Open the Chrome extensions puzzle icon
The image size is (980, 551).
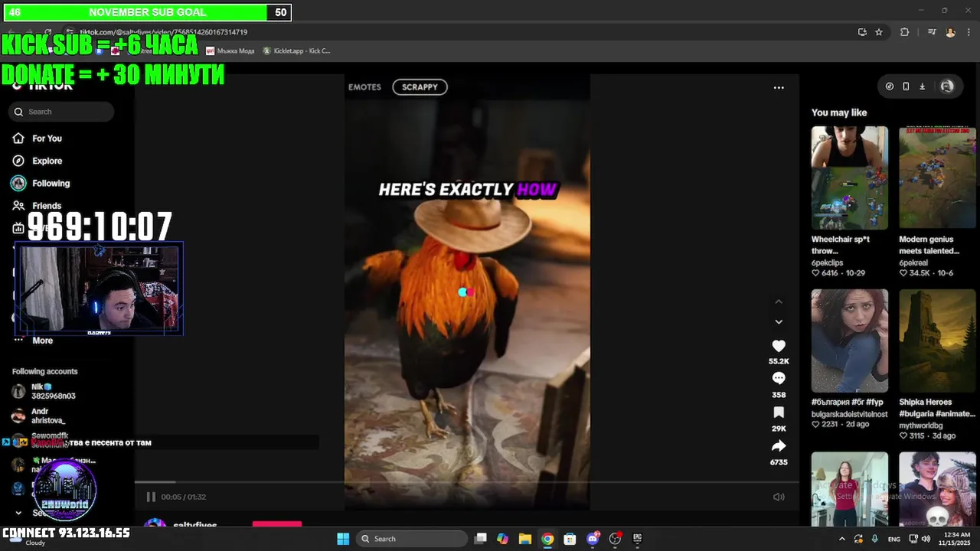click(905, 32)
